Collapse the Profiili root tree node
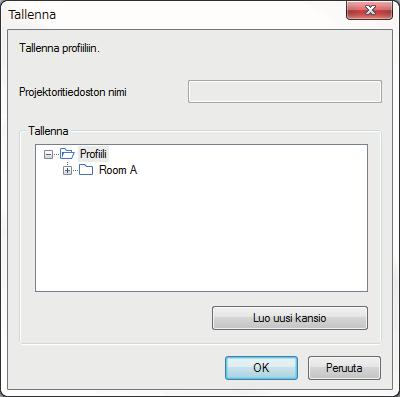 [x=49, y=154]
